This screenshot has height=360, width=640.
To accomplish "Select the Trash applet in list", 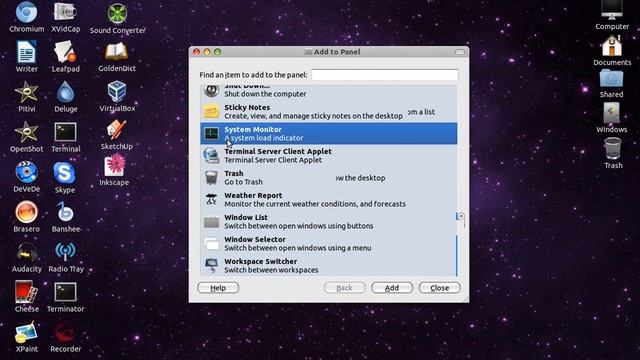I will coord(329,178).
